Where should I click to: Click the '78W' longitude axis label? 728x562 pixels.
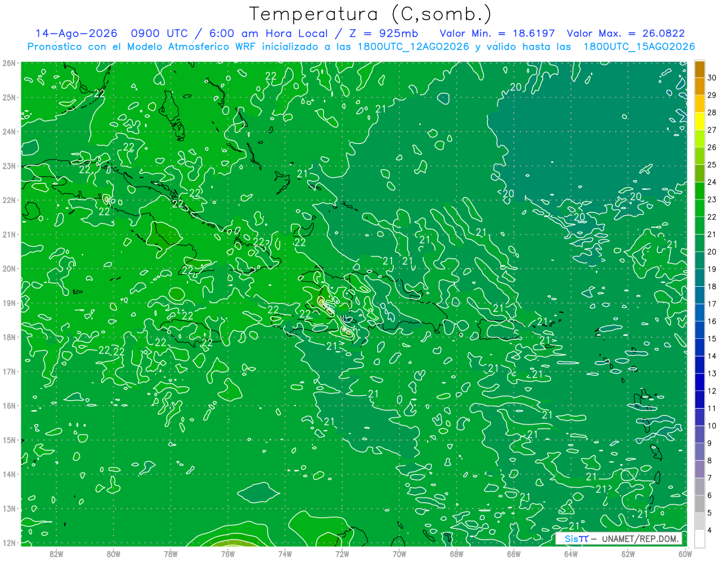coord(170,554)
